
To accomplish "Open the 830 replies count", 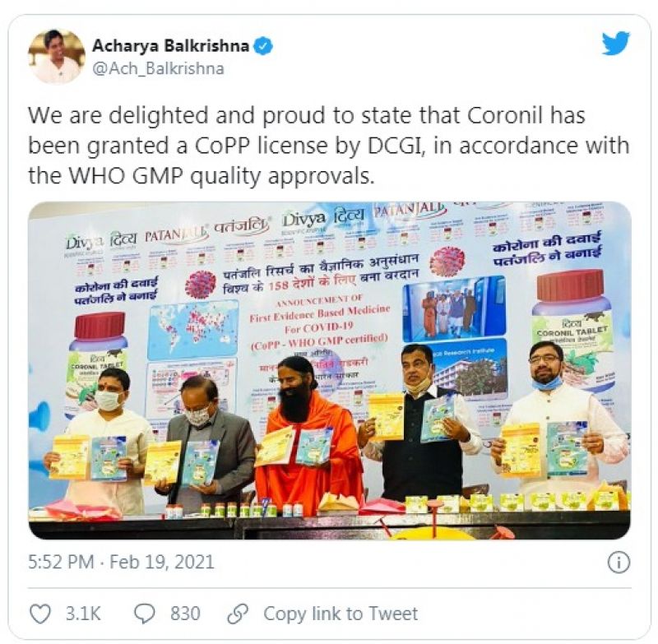I will click(x=185, y=614).
